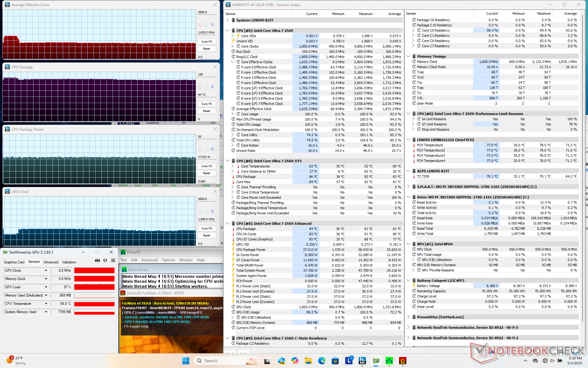Open the GPU Load sensor dropdown

point(46,287)
